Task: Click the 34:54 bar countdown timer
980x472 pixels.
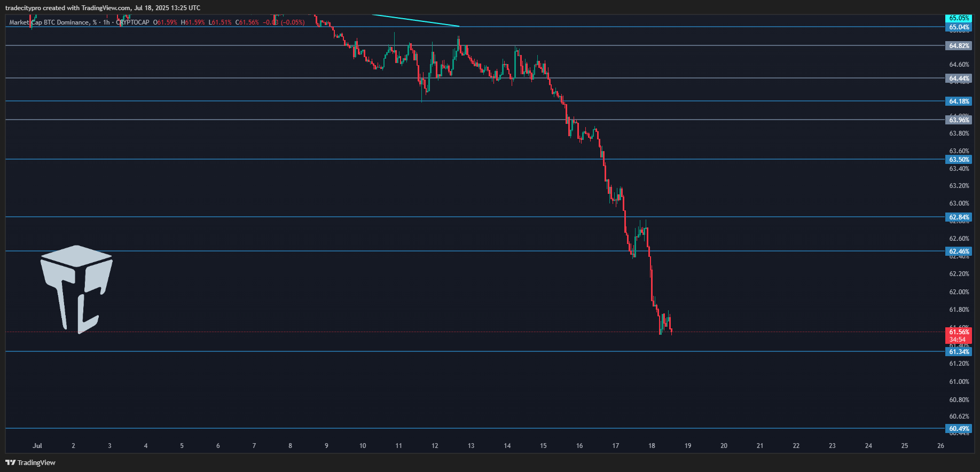Action: (957, 340)
